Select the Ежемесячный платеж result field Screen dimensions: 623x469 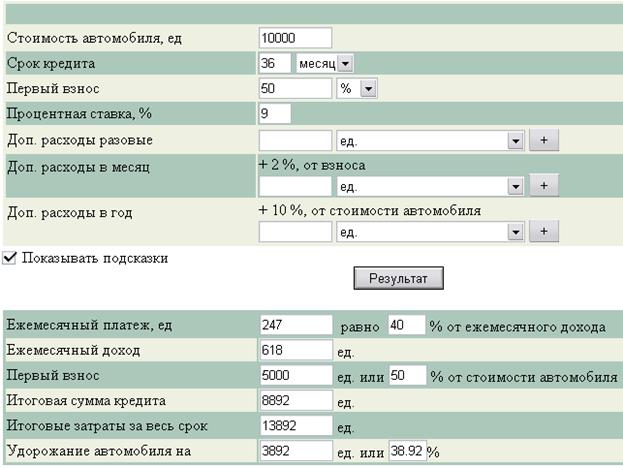(294, 326)
